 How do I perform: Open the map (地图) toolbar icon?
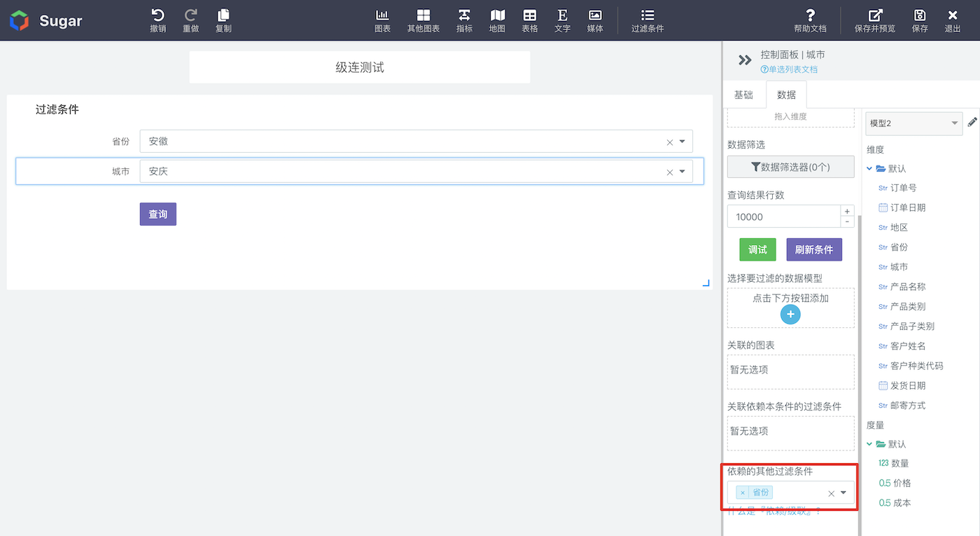click(497, 15)
